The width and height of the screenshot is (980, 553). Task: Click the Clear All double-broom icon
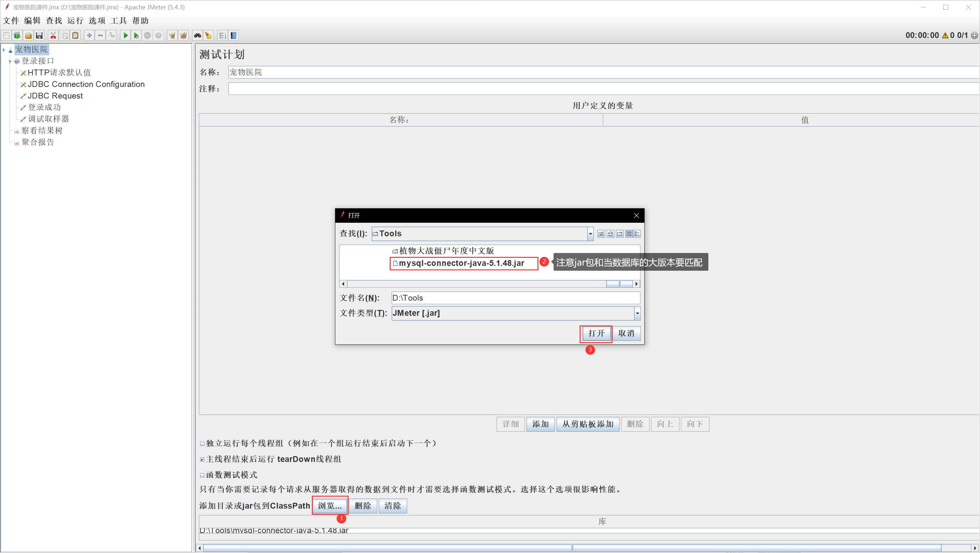point(183,35)
